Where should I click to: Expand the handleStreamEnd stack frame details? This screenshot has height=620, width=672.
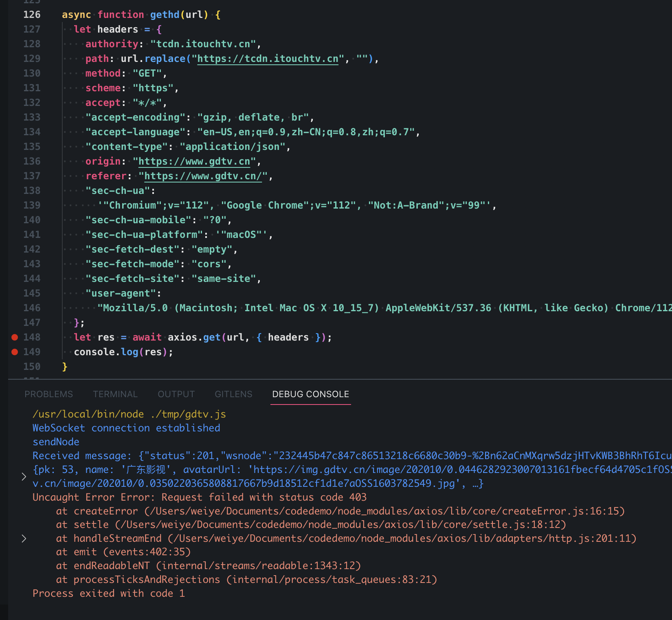pyautogui.click(x=24, y=538)
